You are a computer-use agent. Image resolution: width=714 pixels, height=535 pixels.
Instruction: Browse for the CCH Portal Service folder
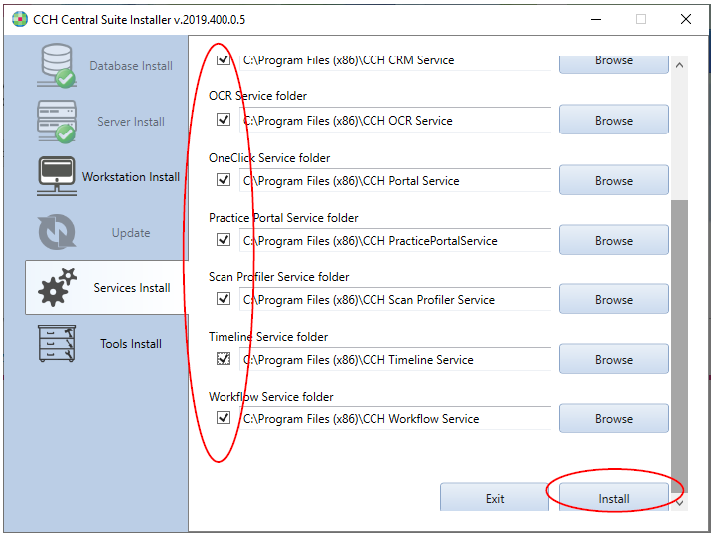pyautogui.click(x=613, y=180)
